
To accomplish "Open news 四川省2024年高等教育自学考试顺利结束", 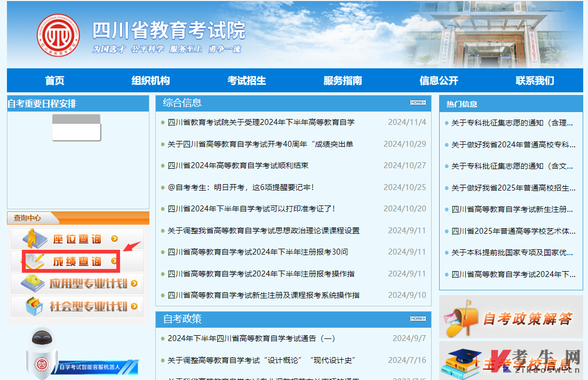I will [x=238, y=165].
